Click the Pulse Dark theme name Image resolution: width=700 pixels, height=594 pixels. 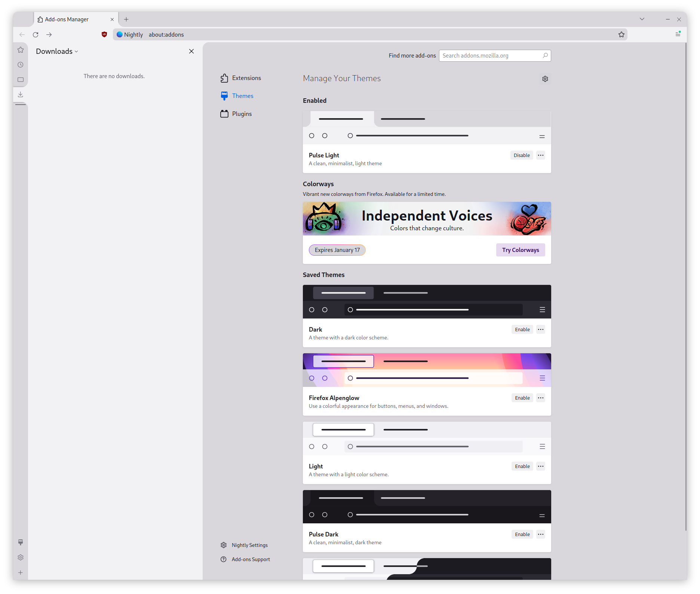323,534
